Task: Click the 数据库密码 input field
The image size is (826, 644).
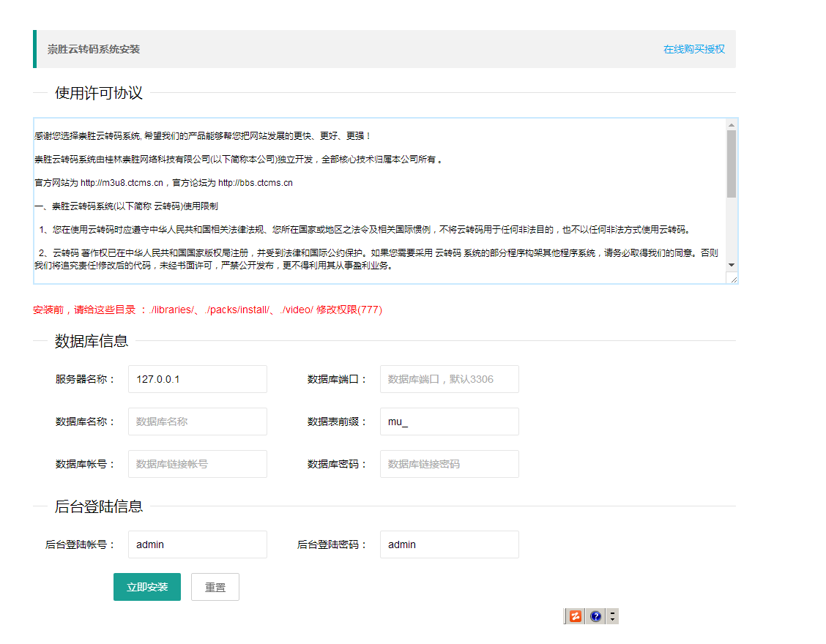Action: coord(449,464)
